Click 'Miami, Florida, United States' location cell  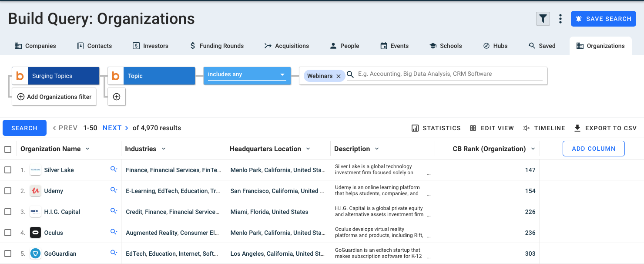[x=269, y=212]
